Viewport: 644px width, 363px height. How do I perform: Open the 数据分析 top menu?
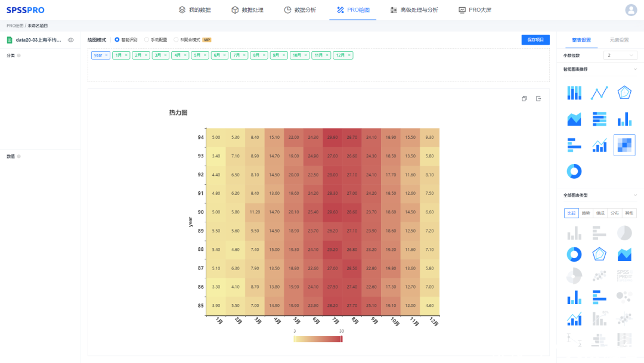[x=300, y=10]
